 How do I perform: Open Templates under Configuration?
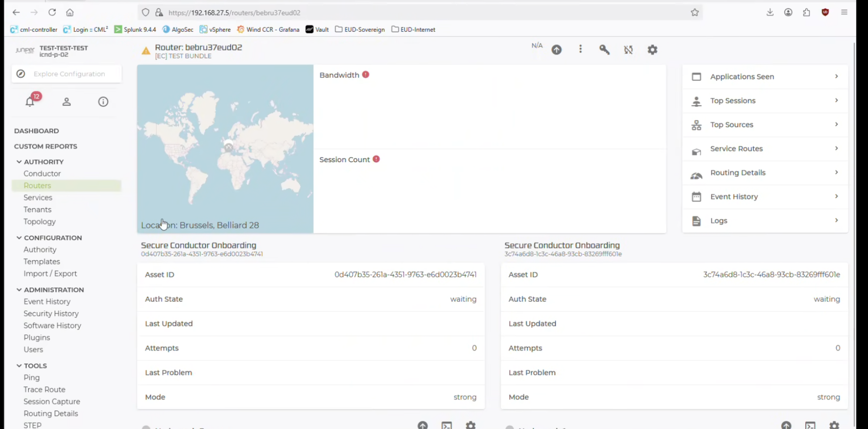click(42, 262)
